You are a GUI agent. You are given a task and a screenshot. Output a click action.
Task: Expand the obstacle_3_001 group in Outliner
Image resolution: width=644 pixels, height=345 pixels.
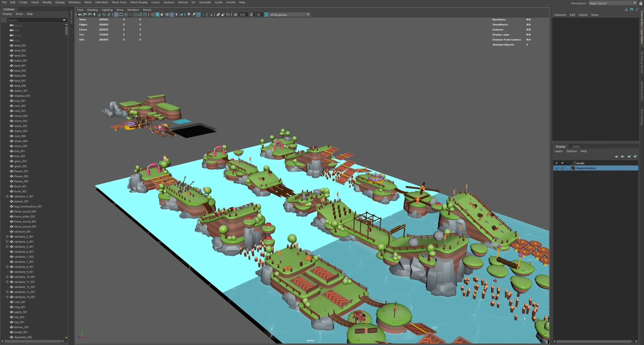7,196
